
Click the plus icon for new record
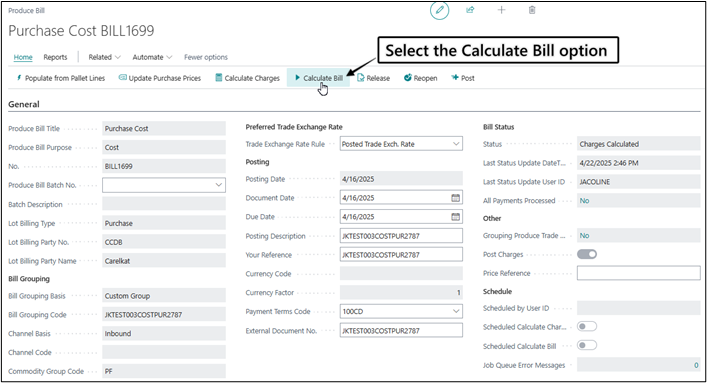pyautogui.click(x=501, y=10)
